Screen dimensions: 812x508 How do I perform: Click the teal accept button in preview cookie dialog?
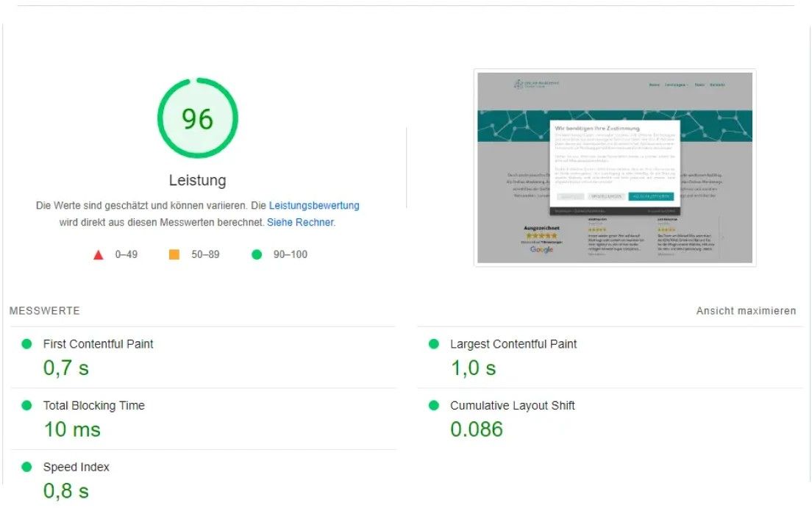650,197
